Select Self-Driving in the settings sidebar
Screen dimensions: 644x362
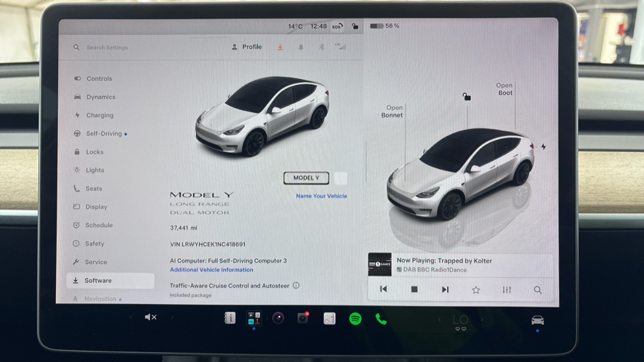tap(104, 134)
